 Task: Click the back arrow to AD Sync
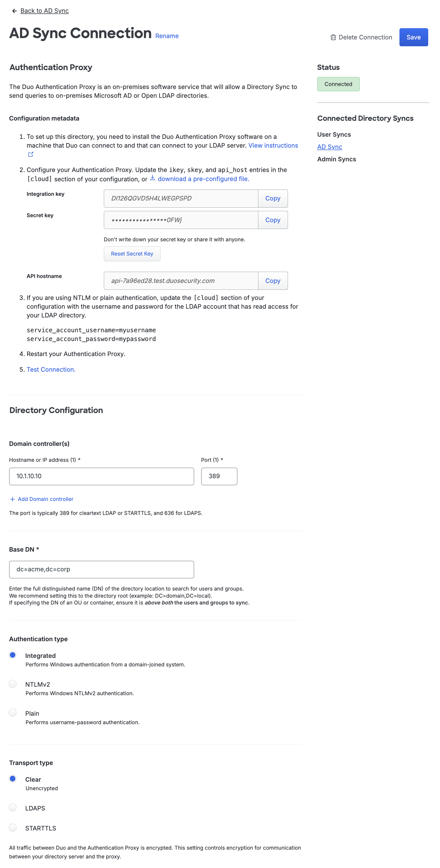click(x=14, y=10)
